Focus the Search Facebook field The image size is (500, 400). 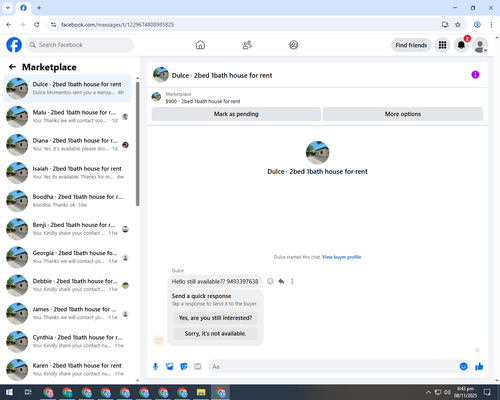(x=80, y=45)
